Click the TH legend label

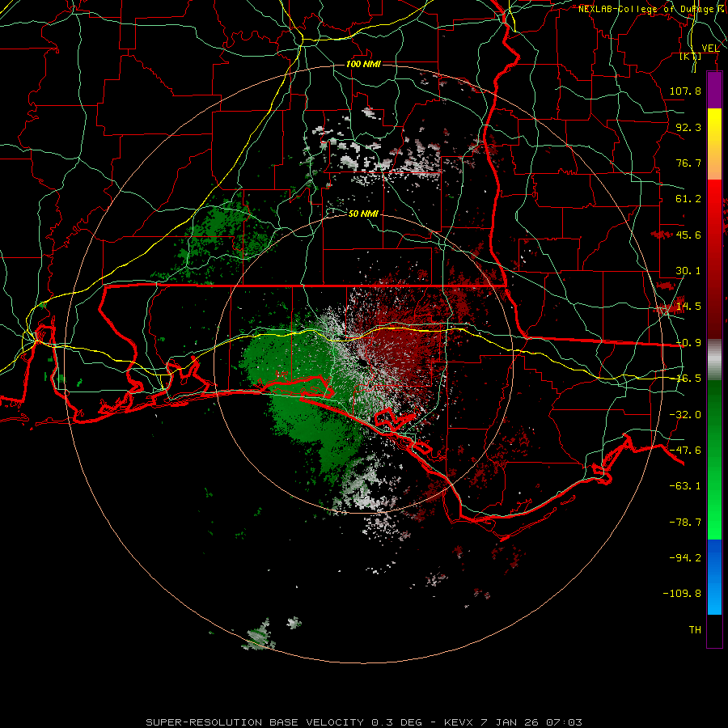click(x=695, y=629)
